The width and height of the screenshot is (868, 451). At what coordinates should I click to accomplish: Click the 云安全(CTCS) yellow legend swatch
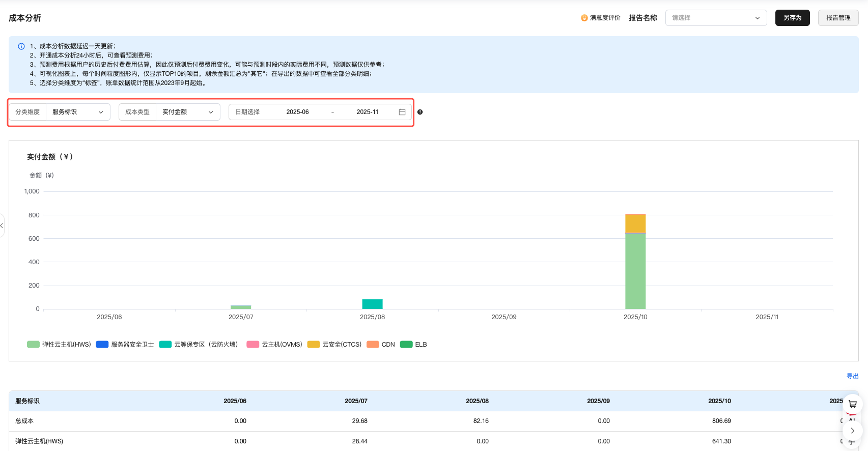point(314,345)
